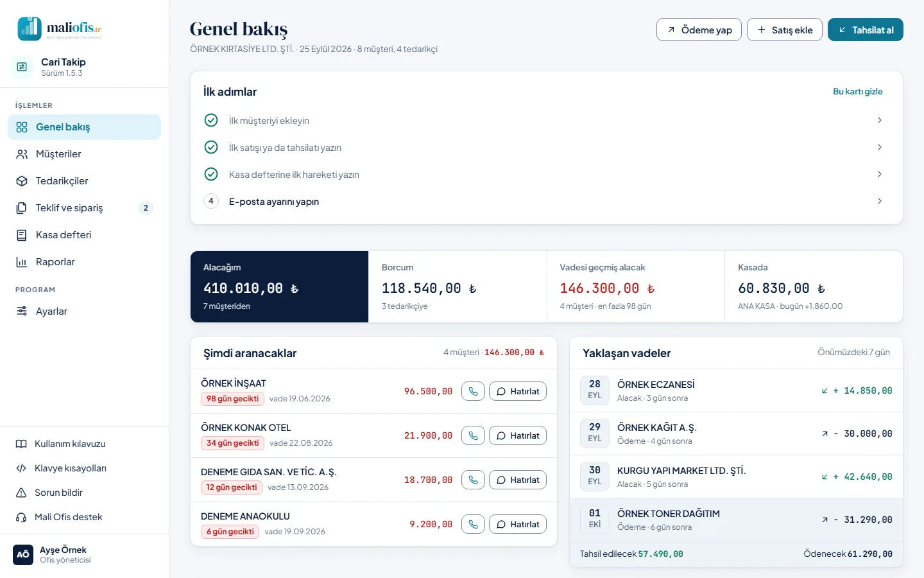This screenshot has height=578, width=924.
Task: Click the Mali Ofis destek headset icon
Action: tap(21, 517)
